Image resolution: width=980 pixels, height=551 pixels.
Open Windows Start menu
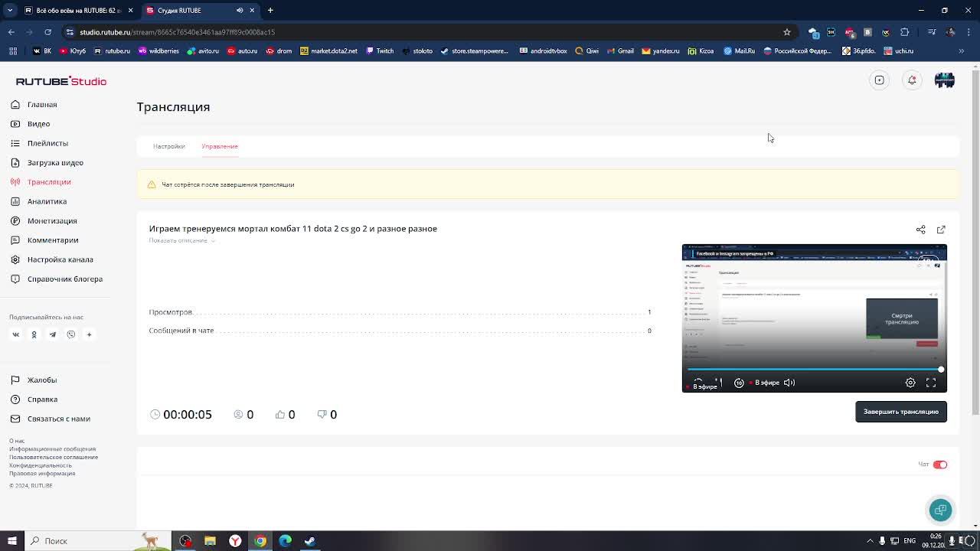click(11, 541)
